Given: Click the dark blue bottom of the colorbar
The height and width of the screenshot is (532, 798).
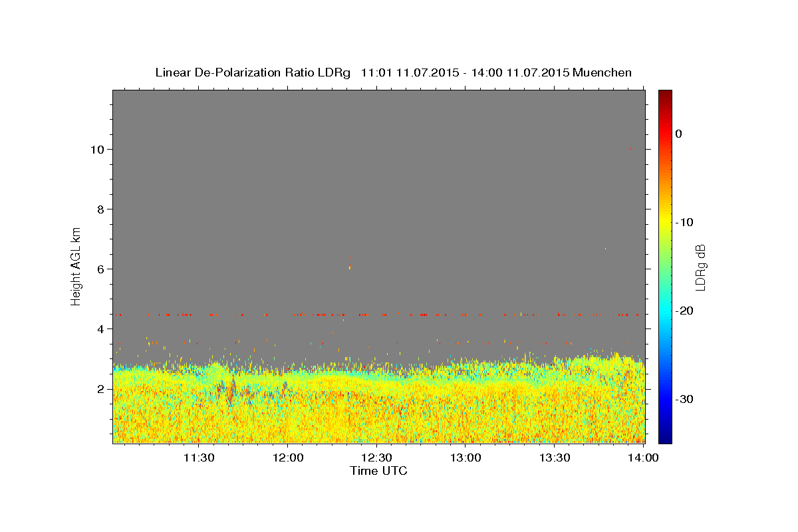Looking at the screenshot, I should (x=665, y=438).
